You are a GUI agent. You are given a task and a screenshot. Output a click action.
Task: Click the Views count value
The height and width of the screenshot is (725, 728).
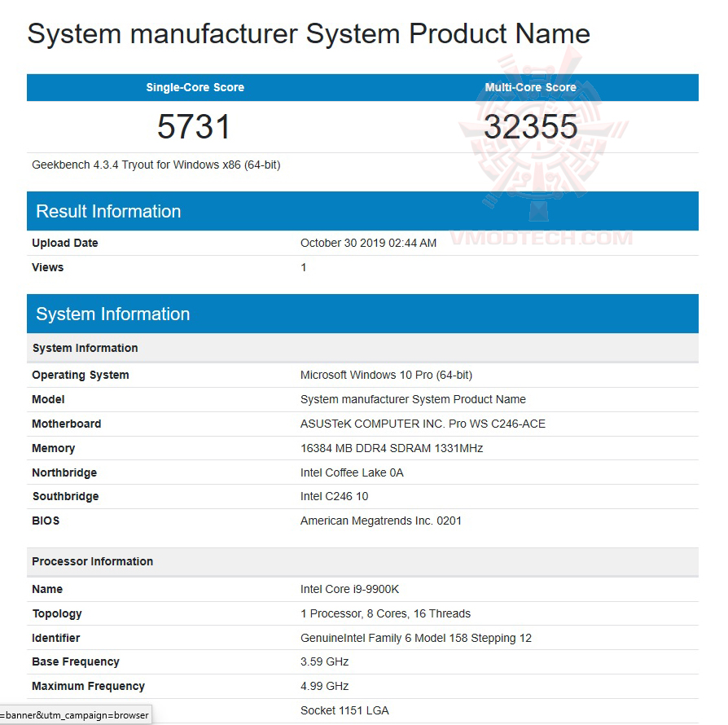pyautogui.click(x=303, y=267)
